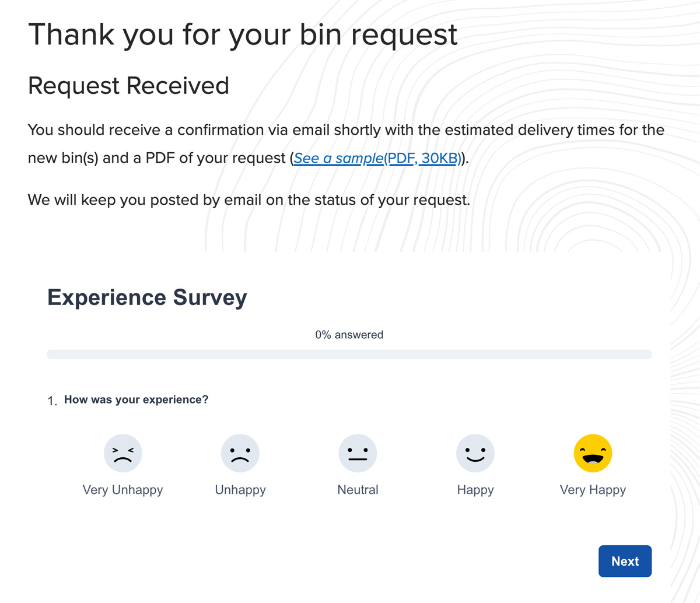
Task: Click the Experience Survey heading
Action: click(x=147, y=297)
